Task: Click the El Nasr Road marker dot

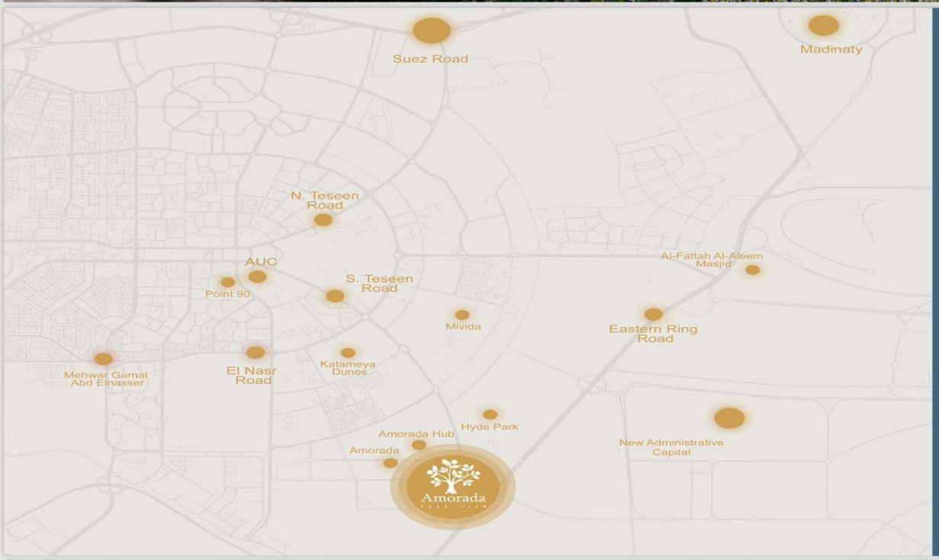Action: [x=255, y=353]
